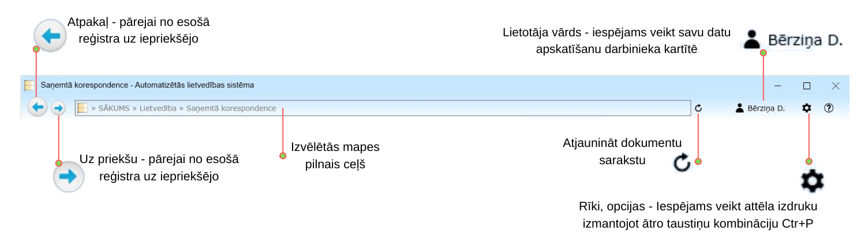The width and height of the screenshot is (868, 242).
Task: Click the enlarged blue Forward arrow illustration
Action: [x=68, y=176]
